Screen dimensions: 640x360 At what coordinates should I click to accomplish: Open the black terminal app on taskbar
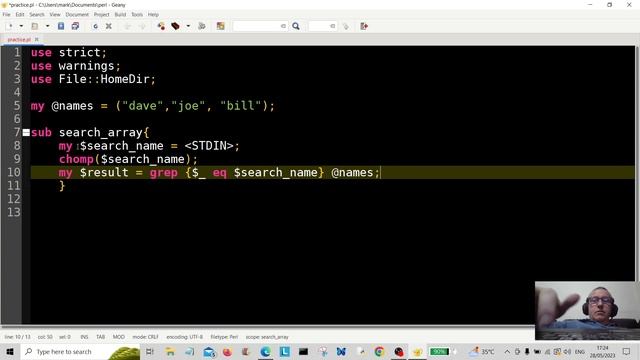[303, 351]
